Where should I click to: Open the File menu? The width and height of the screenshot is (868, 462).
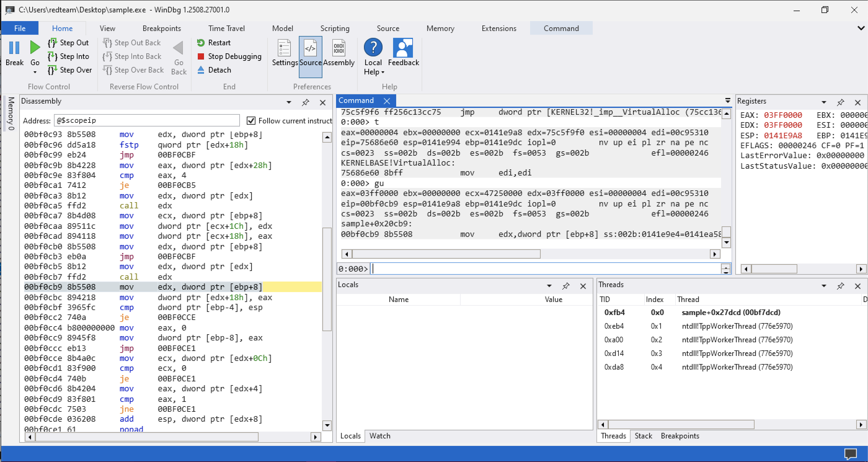20,28
